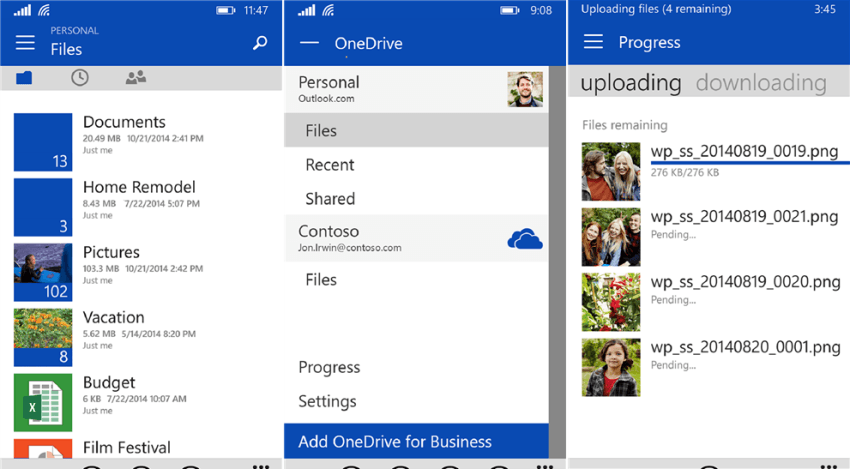Open the Documents folder tile

tap(43, 142)
